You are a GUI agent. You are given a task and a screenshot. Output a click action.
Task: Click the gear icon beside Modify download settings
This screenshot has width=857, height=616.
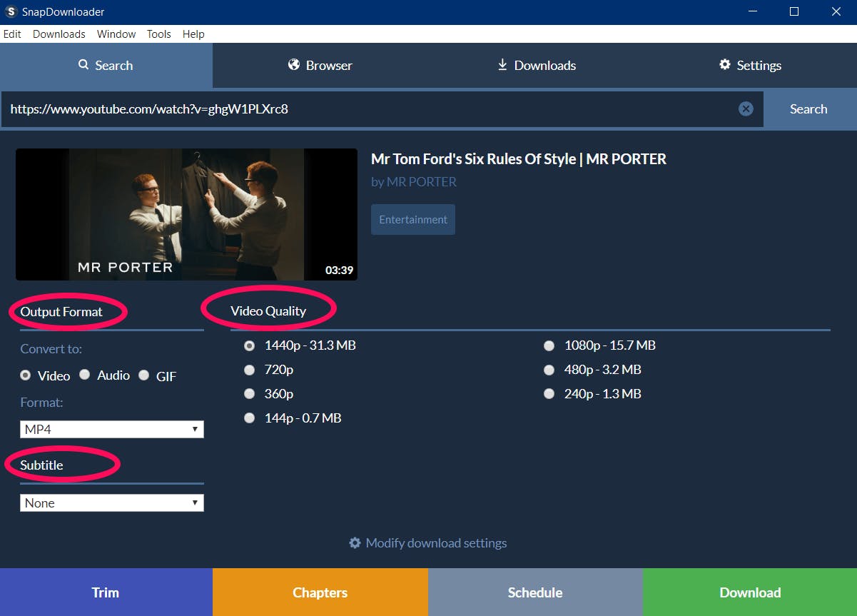[x=355, y=542]
